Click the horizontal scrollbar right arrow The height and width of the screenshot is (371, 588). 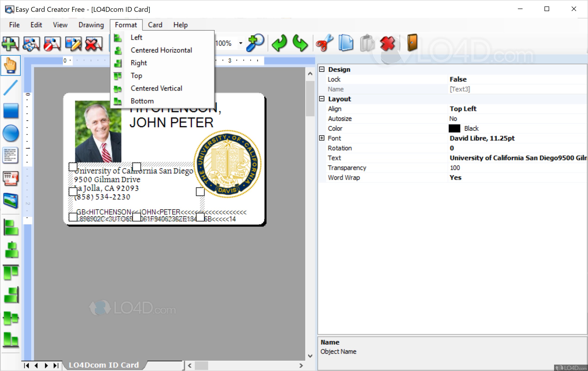(301, 365)
